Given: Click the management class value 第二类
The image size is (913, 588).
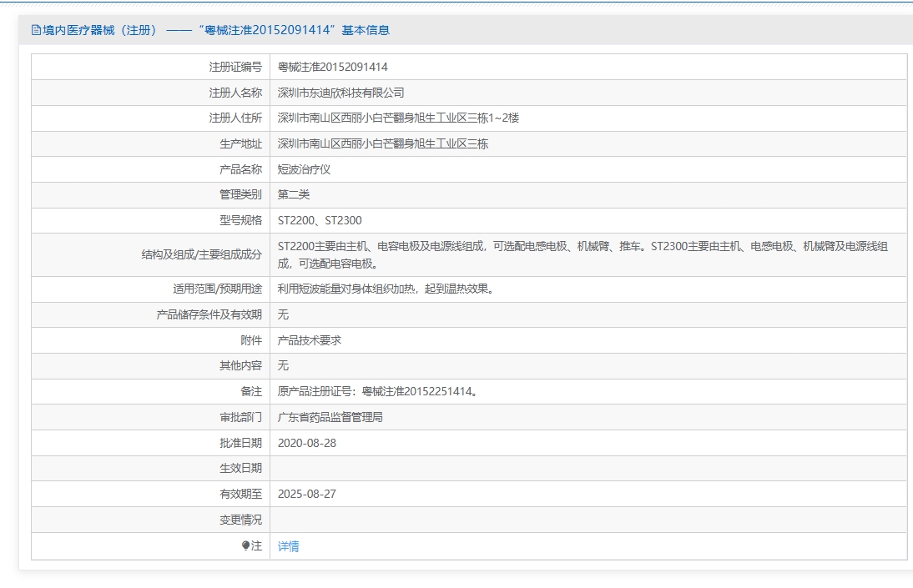Looking at the screenshot, I should pos(294,194).
